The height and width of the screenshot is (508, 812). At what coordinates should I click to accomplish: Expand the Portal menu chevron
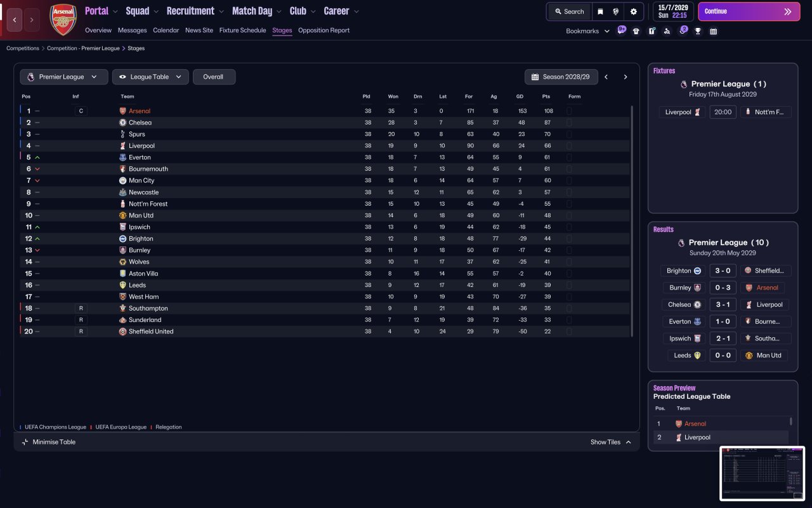[115, 11]
